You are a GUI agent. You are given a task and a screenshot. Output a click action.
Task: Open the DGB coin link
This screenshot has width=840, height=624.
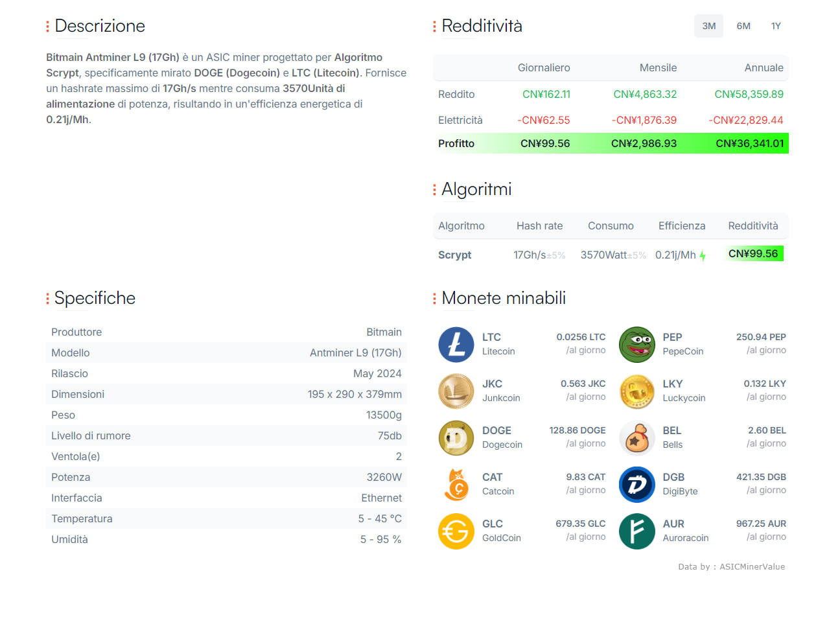[x=673, y=477]
